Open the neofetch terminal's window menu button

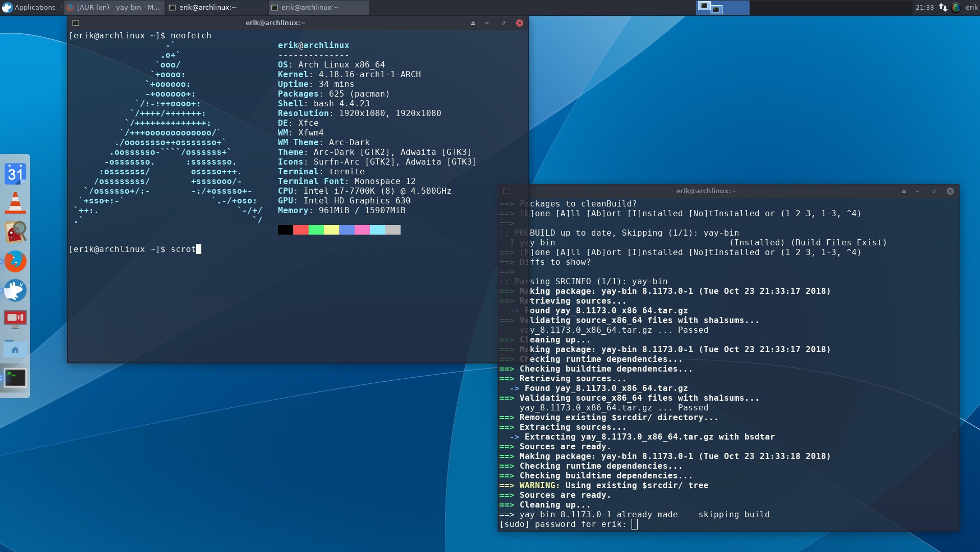pyautogui.click(x=76, y=23)
